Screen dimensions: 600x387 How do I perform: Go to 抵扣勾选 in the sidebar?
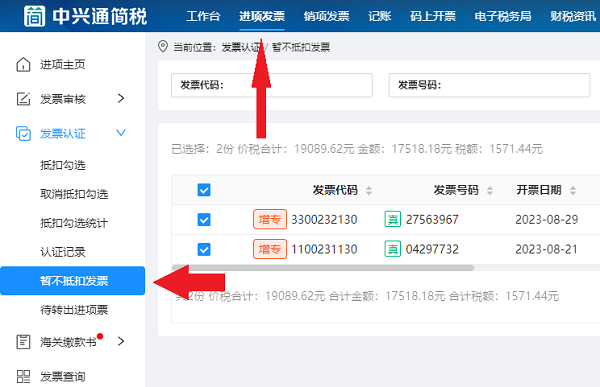[x=63, y=165]
